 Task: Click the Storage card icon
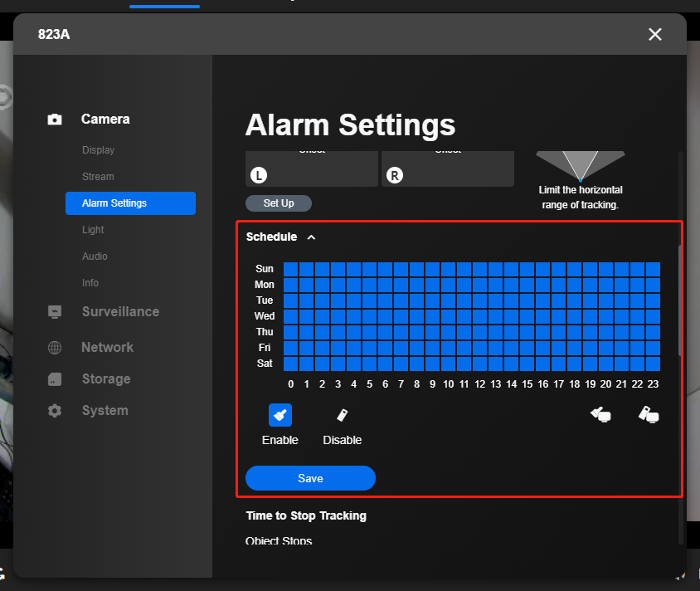point(55,379)
